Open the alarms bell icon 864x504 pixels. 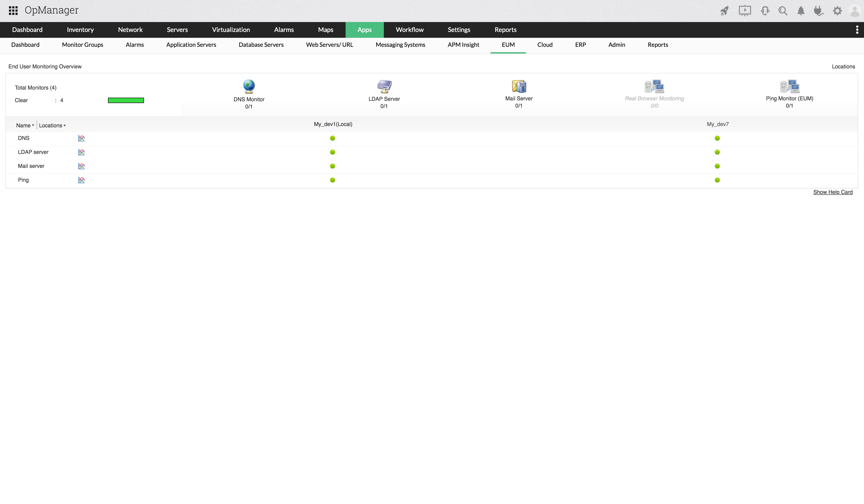tap(801, 11)
